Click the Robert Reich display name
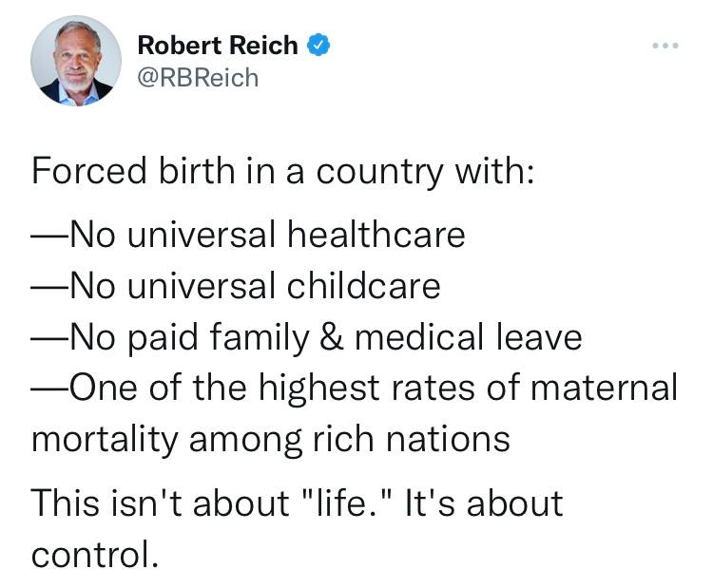Image resolution: width=713 pixels, height=588 pixels. [x=218, y=45]
